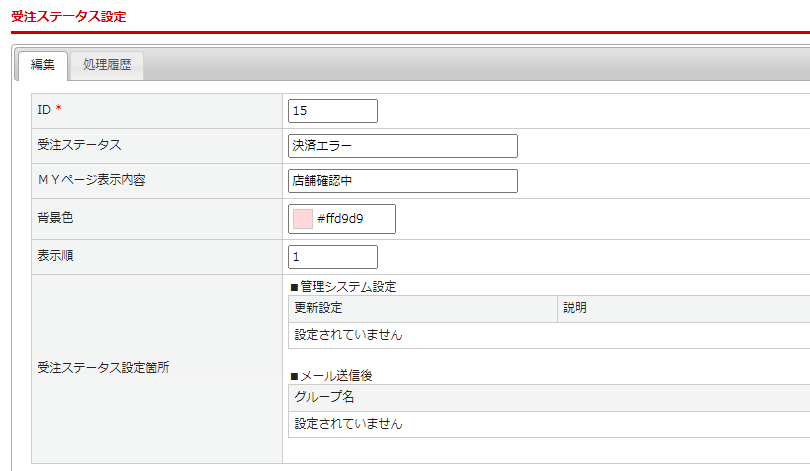Switch to the 編集 tab

tap(42, 66)
